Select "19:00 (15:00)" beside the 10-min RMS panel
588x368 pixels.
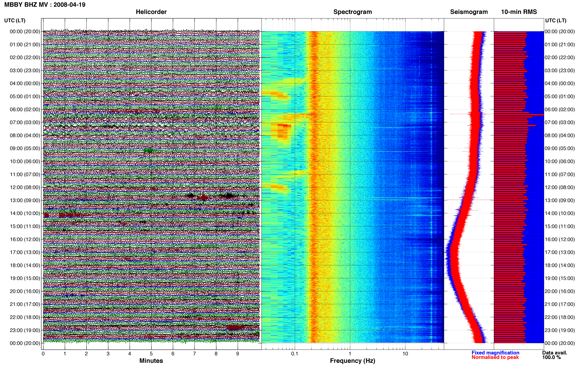[560, 278]
